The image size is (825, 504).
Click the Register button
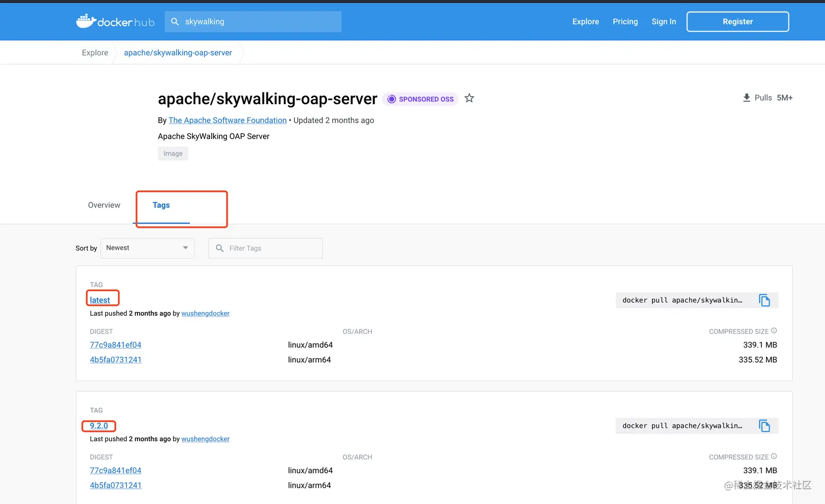tap(738, 22)
